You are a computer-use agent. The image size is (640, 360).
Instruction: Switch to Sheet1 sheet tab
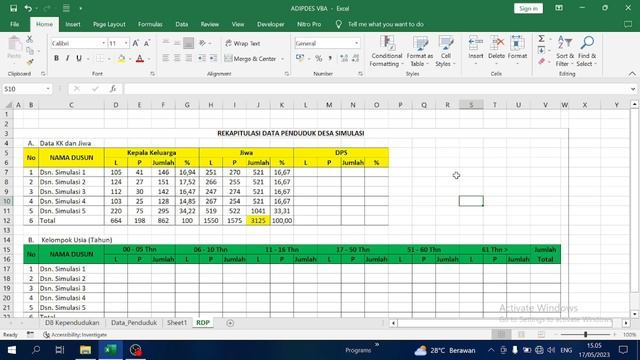point(177,322)
